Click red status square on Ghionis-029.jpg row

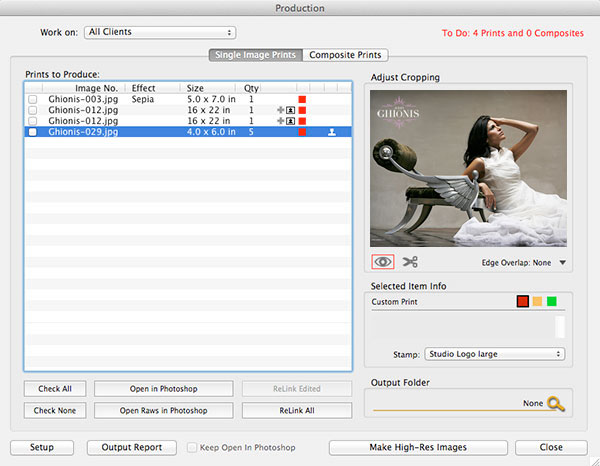(x=303, y=131)
